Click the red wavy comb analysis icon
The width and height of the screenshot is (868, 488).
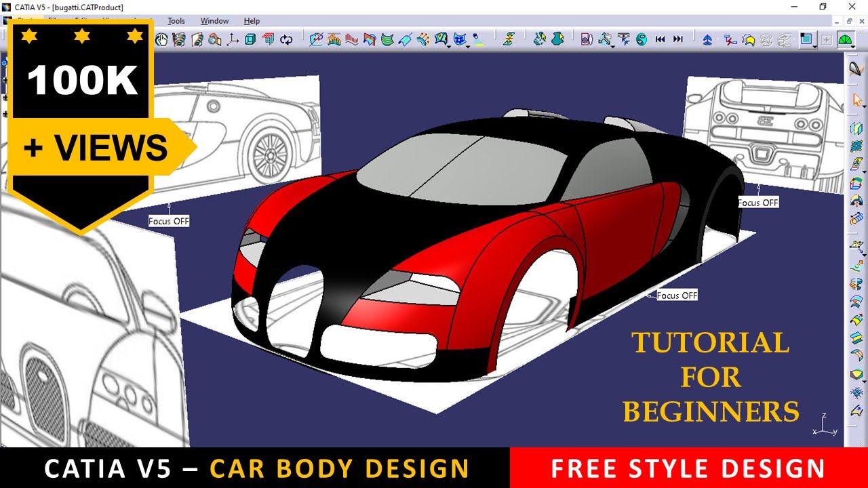pyautogui.click(x=352, y=40)
